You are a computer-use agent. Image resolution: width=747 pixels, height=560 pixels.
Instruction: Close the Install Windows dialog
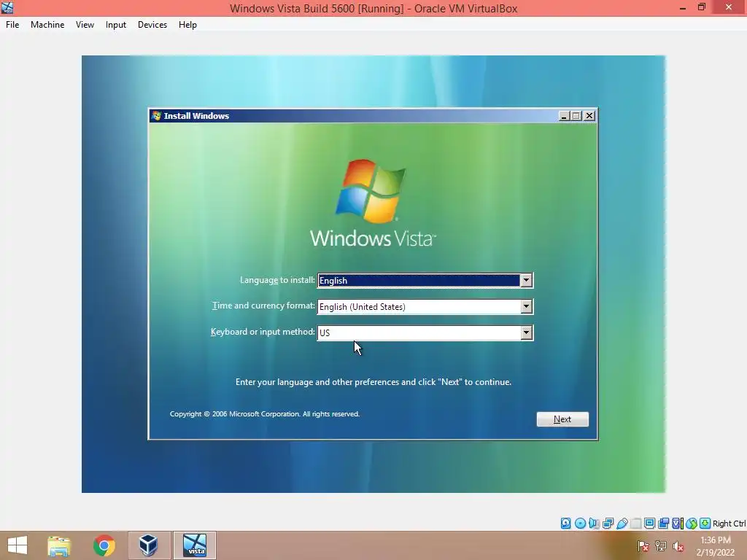[589, 116]
